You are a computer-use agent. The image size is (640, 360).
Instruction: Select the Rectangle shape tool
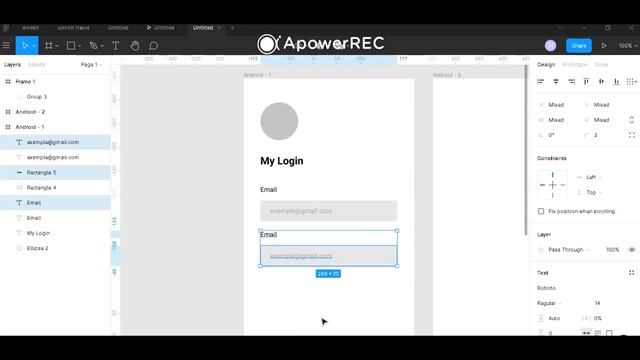[71, 46]
